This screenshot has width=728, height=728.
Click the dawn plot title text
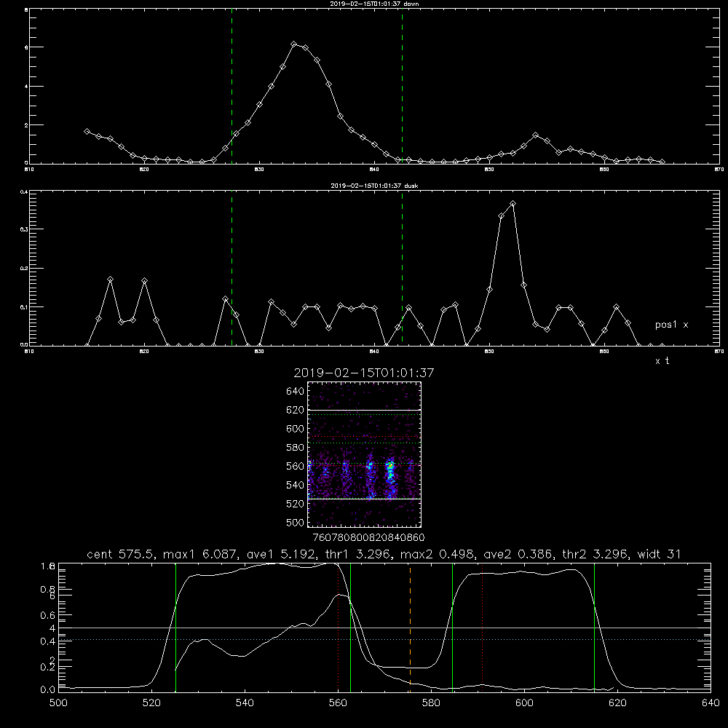(x=374, y=4)
